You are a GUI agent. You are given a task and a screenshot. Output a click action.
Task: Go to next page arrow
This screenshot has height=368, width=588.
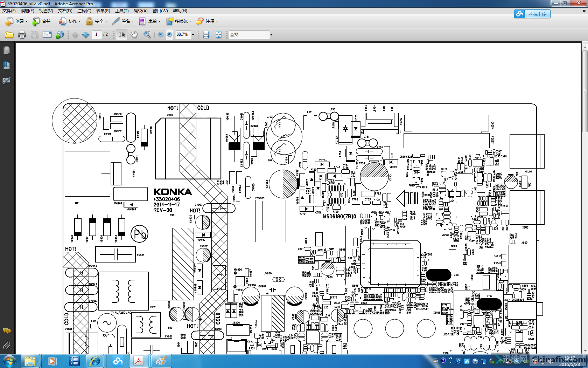85,35
